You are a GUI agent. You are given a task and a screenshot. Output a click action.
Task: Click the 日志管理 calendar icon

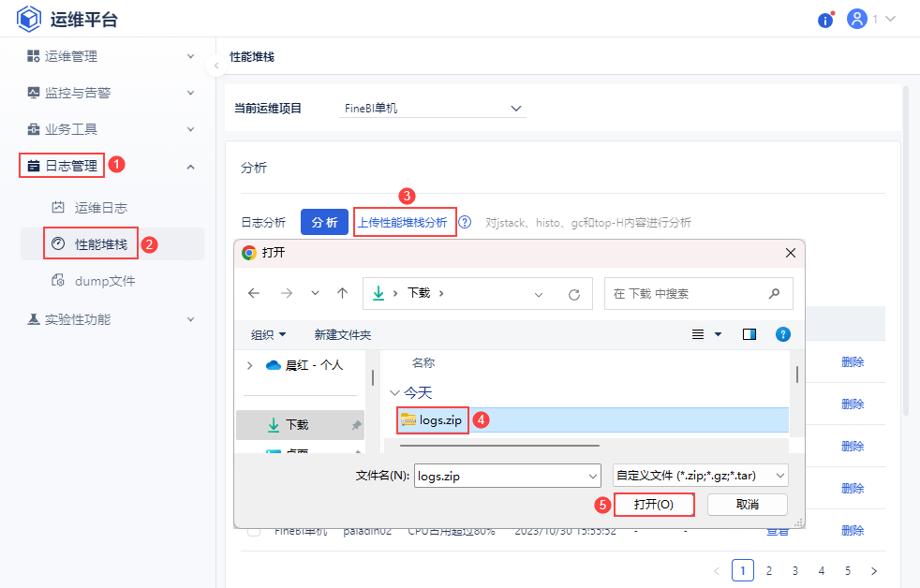click(x=34, y=166)
